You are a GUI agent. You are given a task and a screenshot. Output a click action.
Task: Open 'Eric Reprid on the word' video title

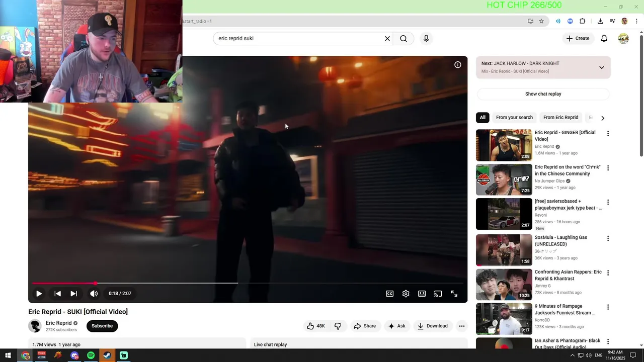[568, 170]
